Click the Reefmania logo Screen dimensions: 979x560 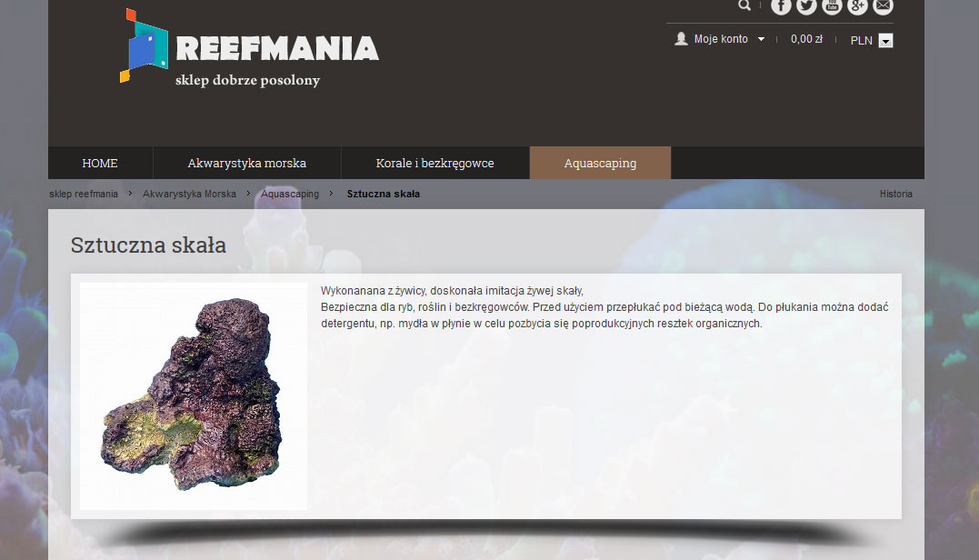249,47
